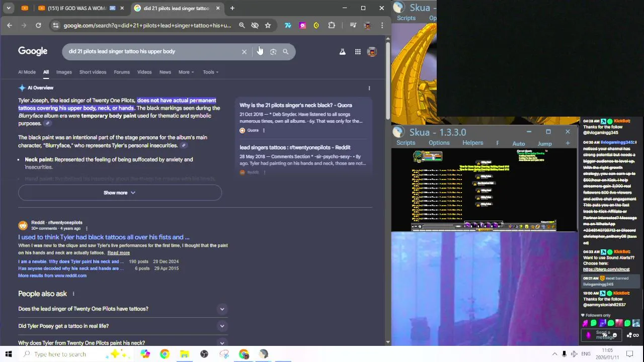Open Auto menu in Skua window
The height and width of the screenshot is (362, 644).
pos(519,144)
